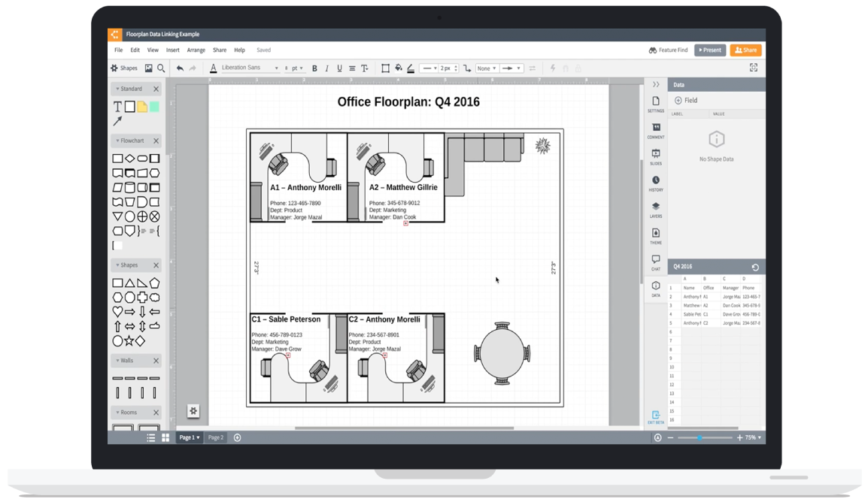This screenshot has width=868, height=502.
Task: Open the Liberation Sans font dropdown
Action: tap(250, 68)
